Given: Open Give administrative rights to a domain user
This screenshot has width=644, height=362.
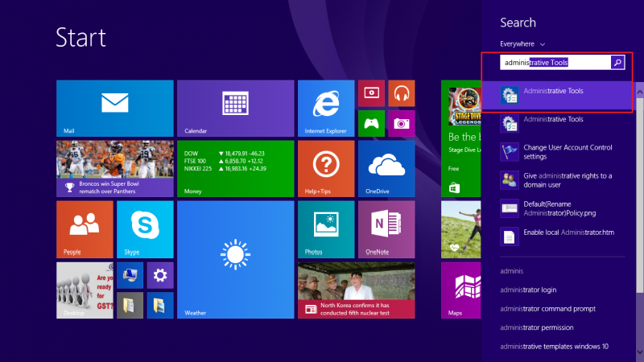Looking at the screenshot, I should [559, 180].
